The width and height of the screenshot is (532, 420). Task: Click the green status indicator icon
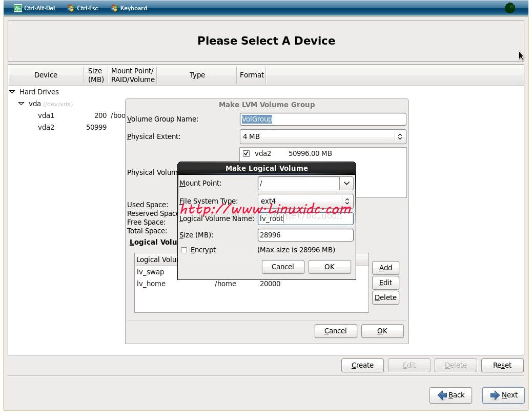point(509,8)
